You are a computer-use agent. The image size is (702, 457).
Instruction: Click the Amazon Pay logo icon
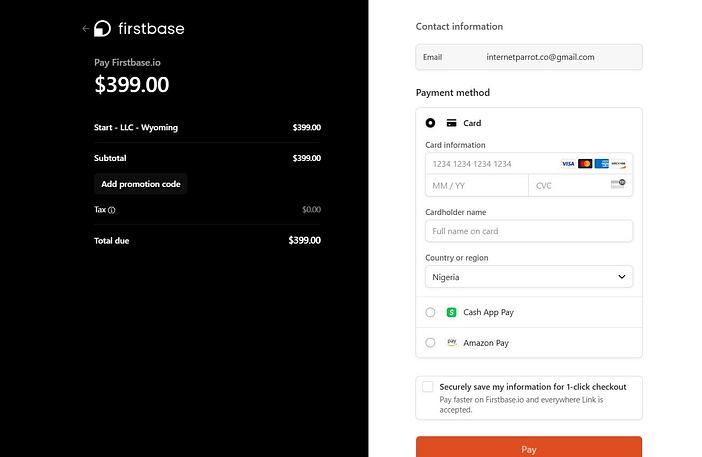(x=451, y=343)
